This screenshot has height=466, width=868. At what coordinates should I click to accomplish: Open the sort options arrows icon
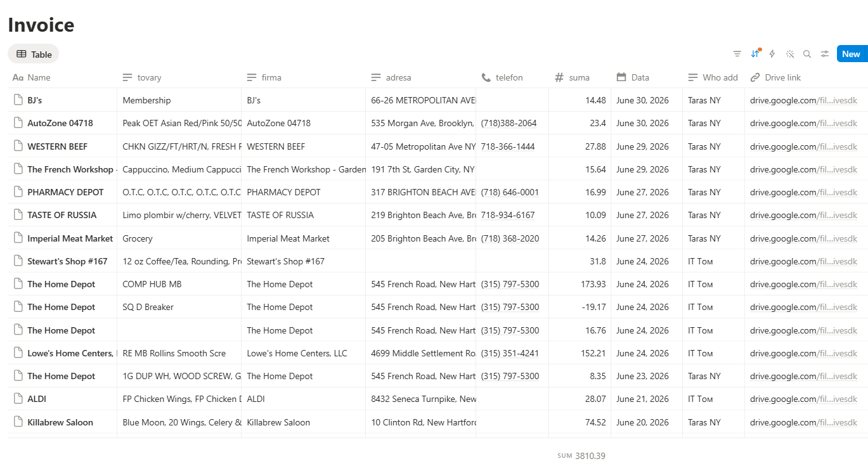click(755, 54)
